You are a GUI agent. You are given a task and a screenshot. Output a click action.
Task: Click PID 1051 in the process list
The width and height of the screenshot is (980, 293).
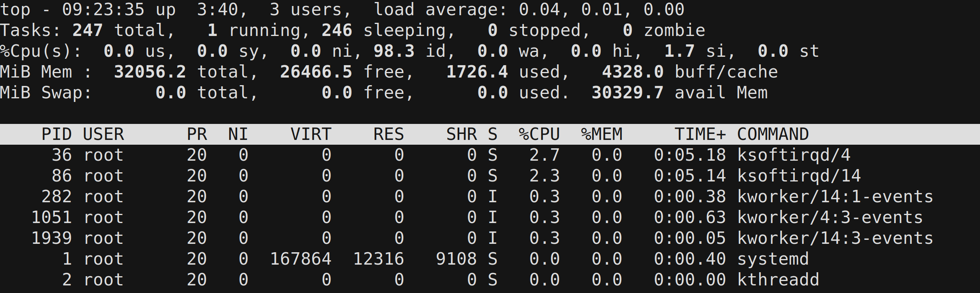52,217
